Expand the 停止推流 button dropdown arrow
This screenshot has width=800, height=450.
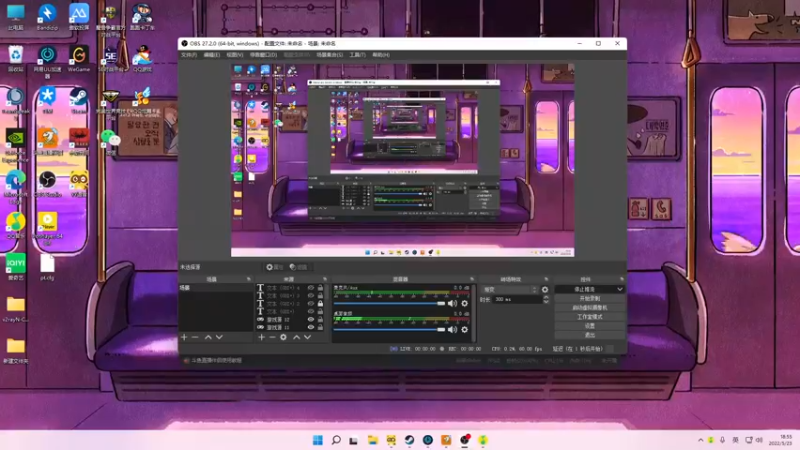(619, 289)
